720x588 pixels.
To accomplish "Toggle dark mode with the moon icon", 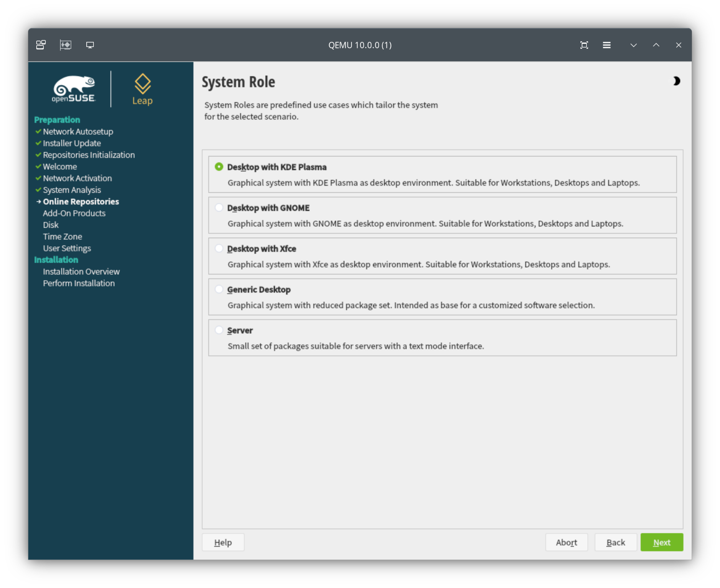I will coord(676,81).
